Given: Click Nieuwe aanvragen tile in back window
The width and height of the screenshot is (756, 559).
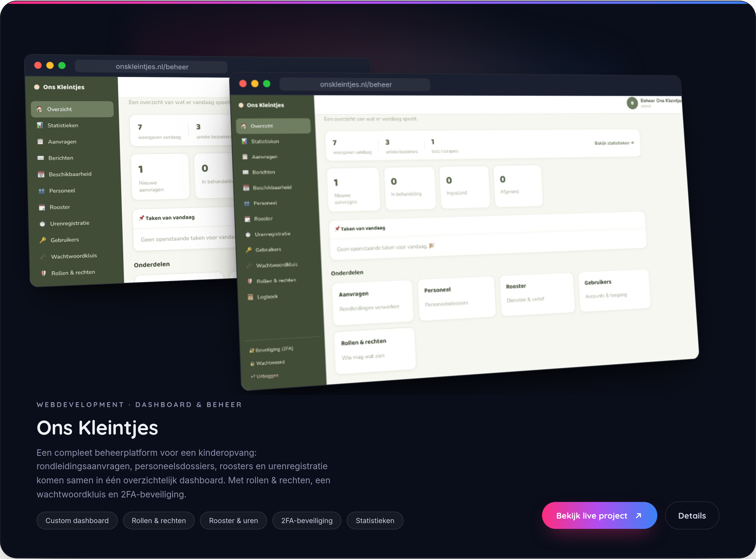Looking at the screenshot, I should (160, 176).
